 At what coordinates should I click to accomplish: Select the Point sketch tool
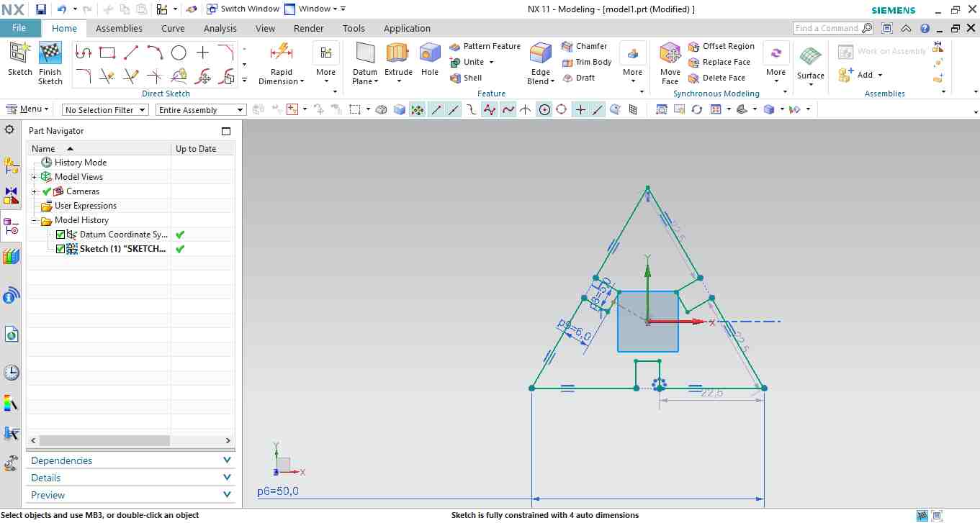(202, 53)
